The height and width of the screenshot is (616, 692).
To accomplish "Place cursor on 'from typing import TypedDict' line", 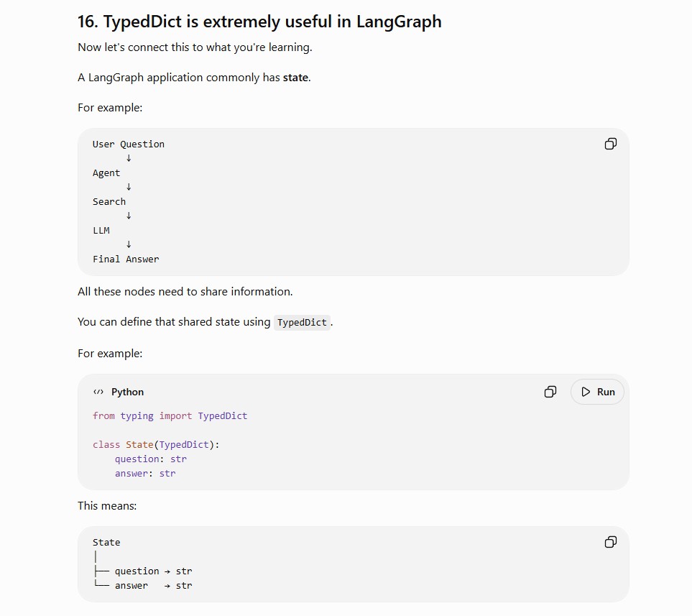I will (170, 416).
